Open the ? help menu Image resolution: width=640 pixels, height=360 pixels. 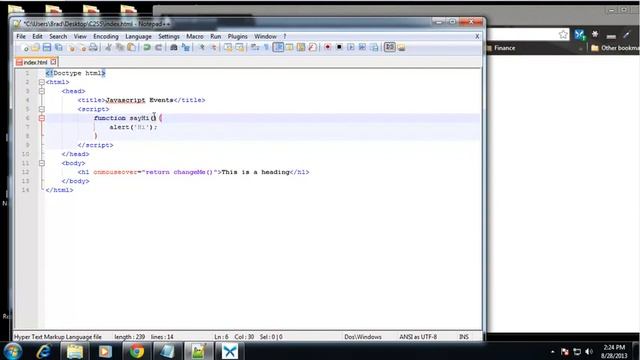[285, 36]
